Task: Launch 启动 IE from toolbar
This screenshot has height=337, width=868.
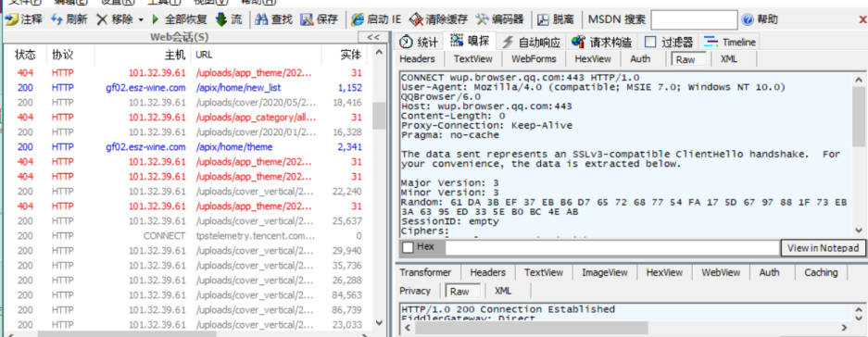Action: tap(376, 20)
